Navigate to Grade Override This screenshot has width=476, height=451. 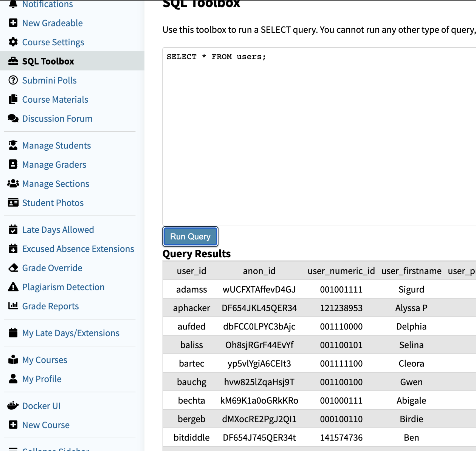(x=52, y=268)
